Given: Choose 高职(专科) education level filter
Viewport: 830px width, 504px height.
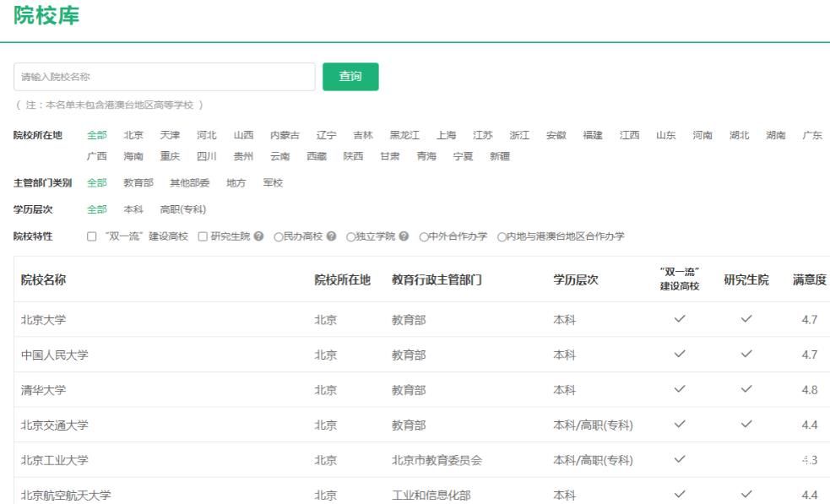Looking at the screenshot, I should [x=183, y=209].
